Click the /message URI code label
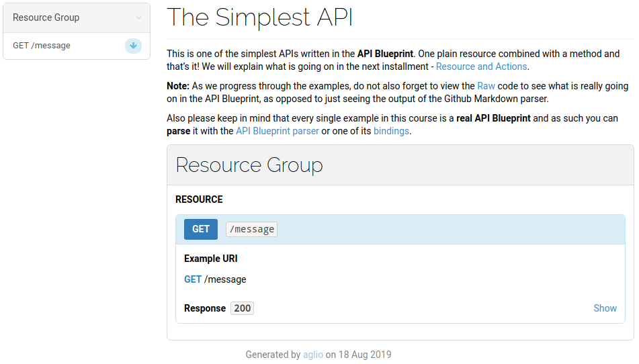Viewport: 639px width, 364px height. (x=252, y=229)
